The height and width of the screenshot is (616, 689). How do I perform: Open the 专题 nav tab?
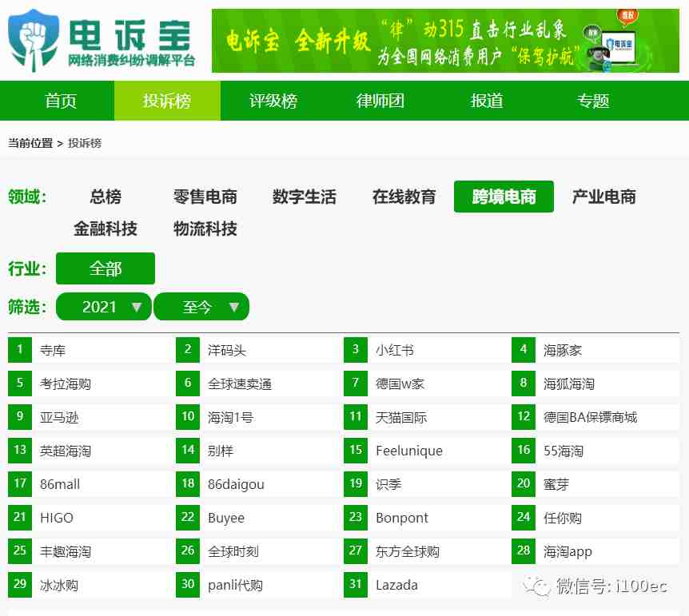[593, 101]
